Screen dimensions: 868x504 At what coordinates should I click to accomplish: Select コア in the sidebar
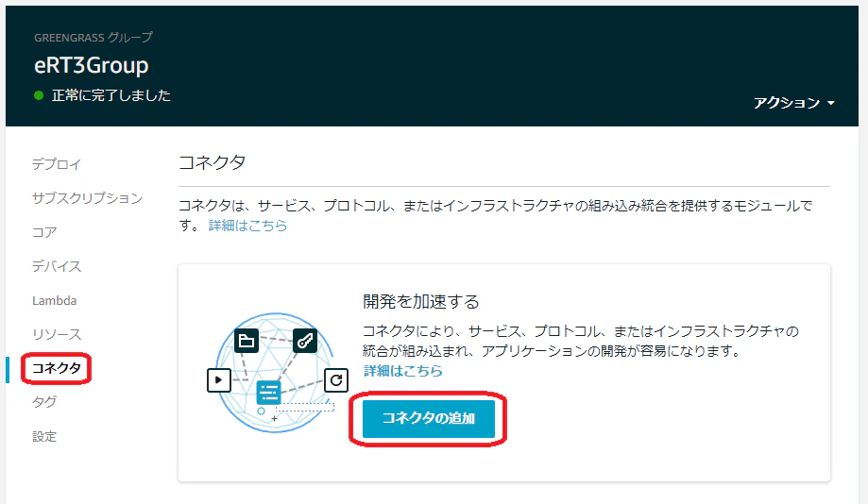click(x=44, y=232)
